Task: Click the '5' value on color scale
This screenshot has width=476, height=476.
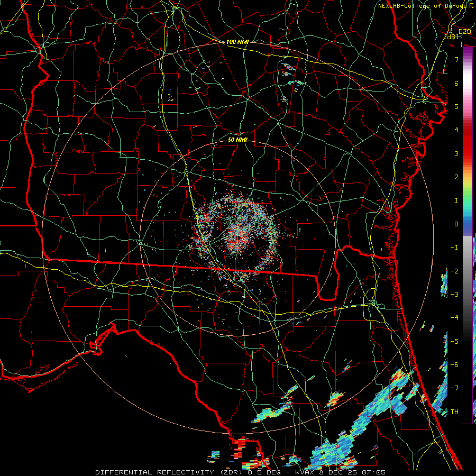Action: 456,106
